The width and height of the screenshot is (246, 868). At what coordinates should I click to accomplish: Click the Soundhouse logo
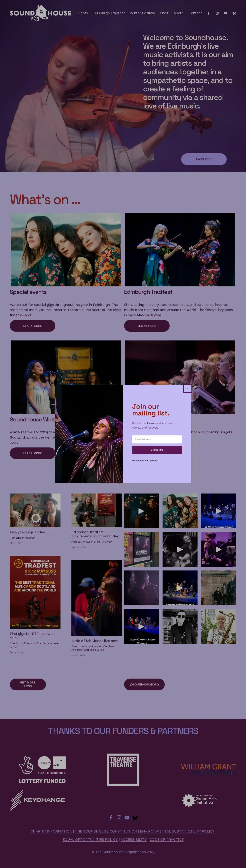pos(40,13)
